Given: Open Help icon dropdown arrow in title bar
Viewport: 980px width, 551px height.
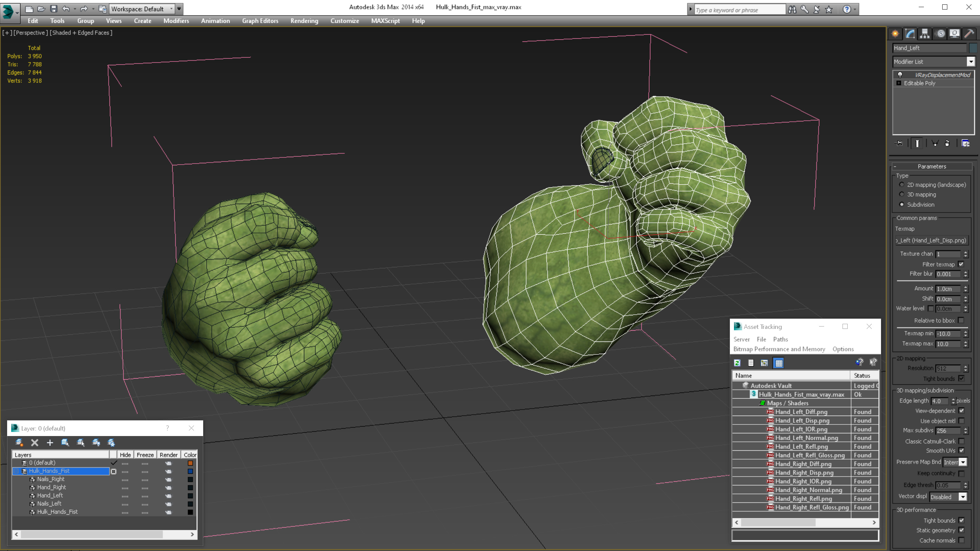Looking at the screenshot, I should click(855, 9).
